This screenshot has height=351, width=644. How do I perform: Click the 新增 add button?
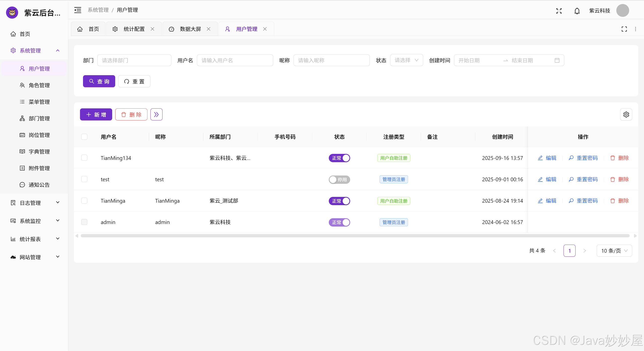[x=96, y=114]
